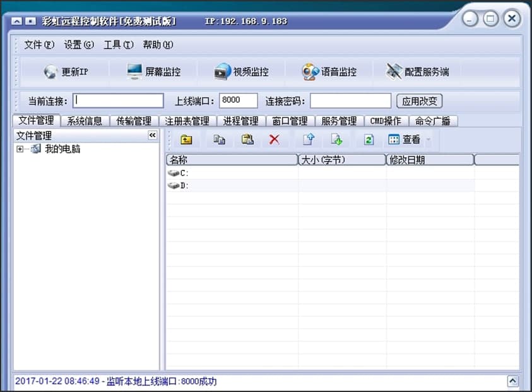Open the 设置(G) menu
Viewport: 532px width, 392px height.
(x=79, y=45)
